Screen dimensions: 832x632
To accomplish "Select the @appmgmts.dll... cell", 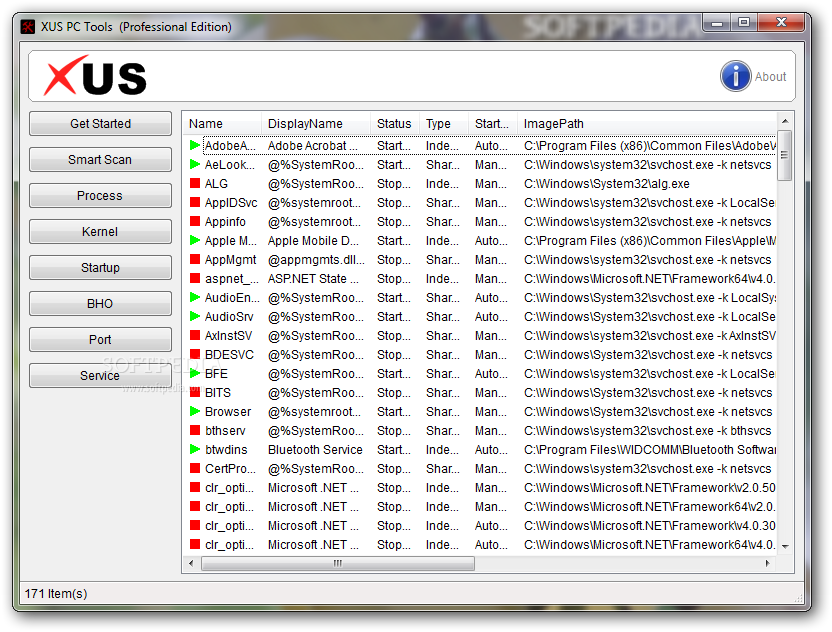I will pyautogui.click(x=316, y=259).
